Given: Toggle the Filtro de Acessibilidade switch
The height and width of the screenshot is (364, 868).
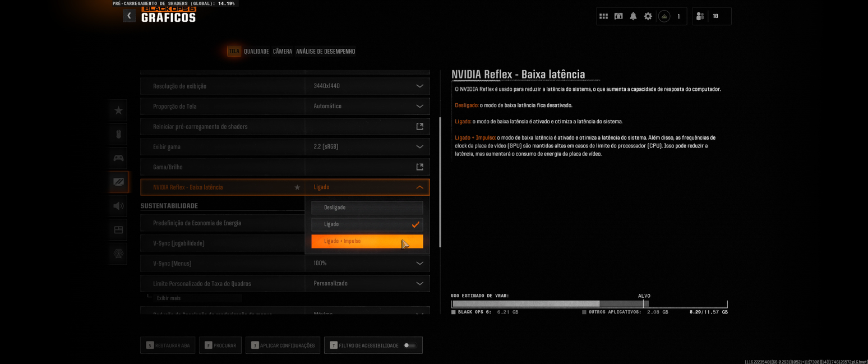Looking at the screenshot, I should pyautogui.click(x=410, y=345).
